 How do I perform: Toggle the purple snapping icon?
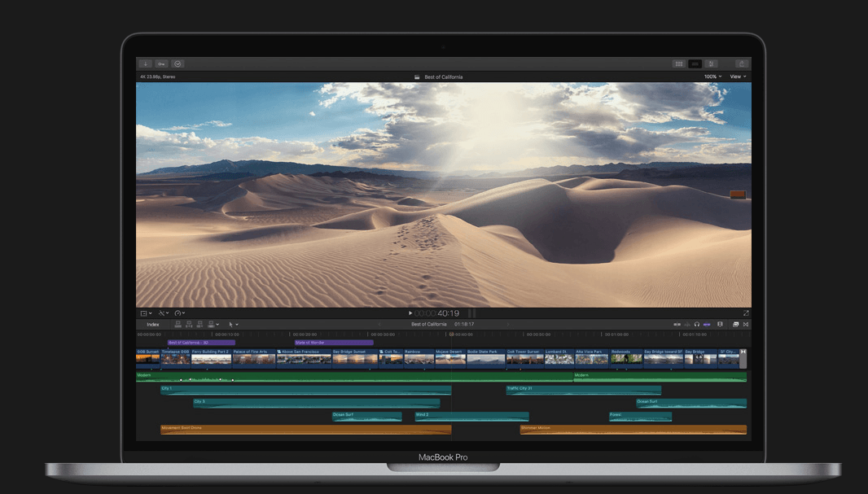tap(706, 325)
